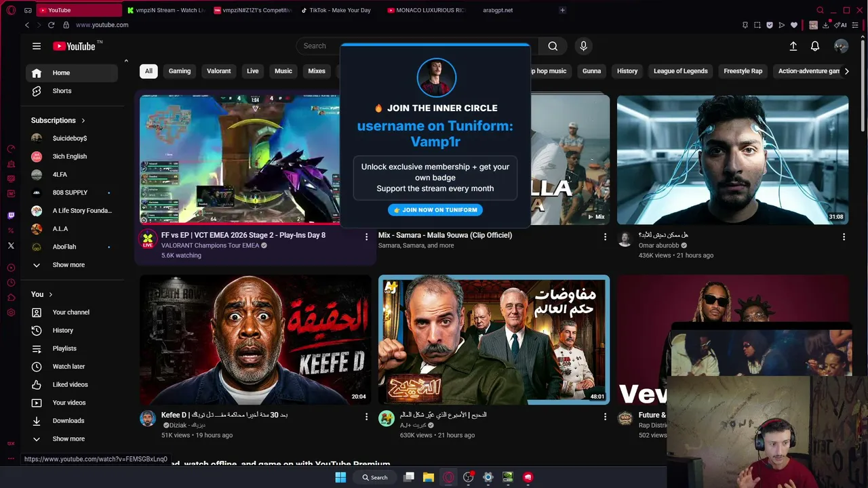Viewport: 868px width, 488px height.
Task: Open Windows Task View on taskbar
Action: [409, 477]
